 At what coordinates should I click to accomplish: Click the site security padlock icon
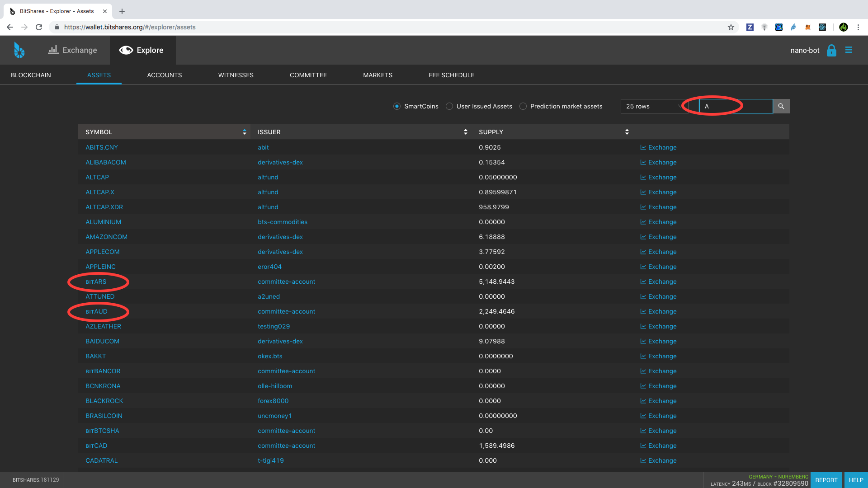[x=57, y=27]
